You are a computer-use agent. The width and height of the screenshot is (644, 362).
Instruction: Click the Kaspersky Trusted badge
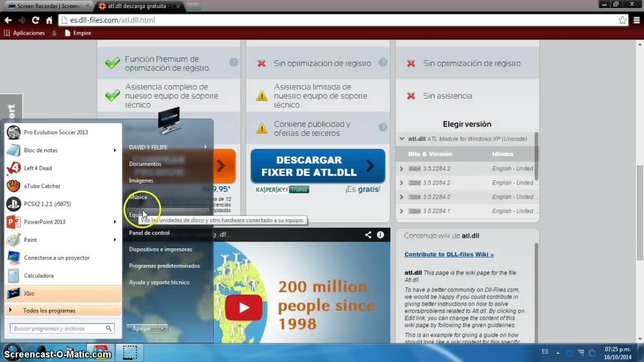click(x=282, y=190)
